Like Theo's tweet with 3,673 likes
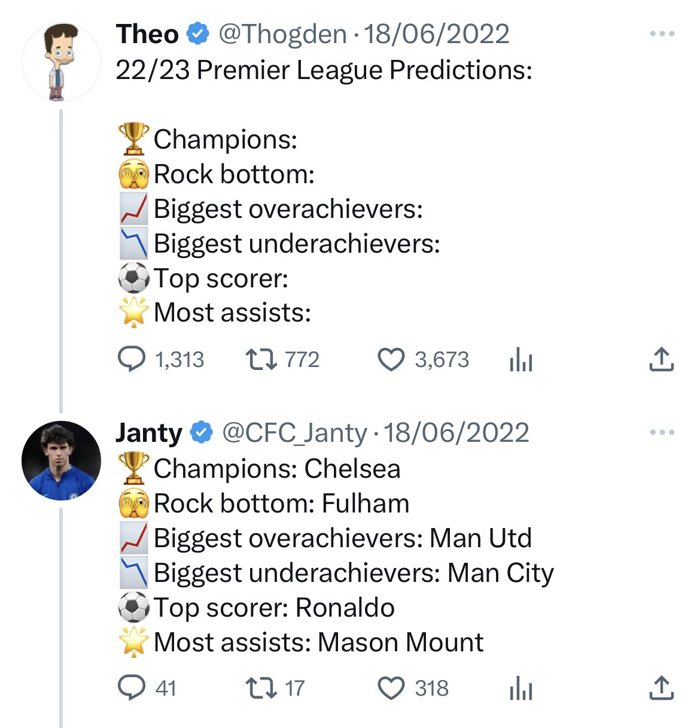Viewport: 700px width, 728px height. pyautogui.click(x=391, y=359)
